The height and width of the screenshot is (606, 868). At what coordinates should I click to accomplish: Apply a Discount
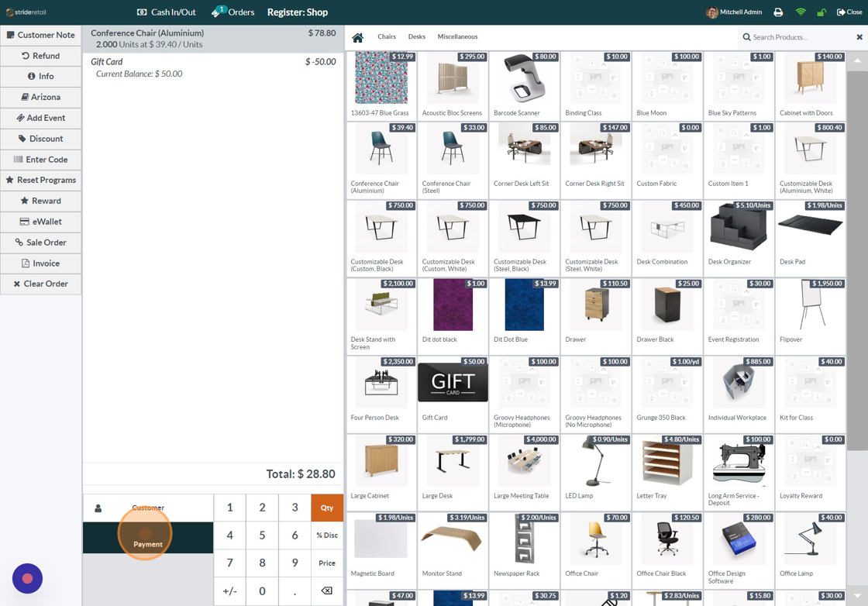(x=40, y=139)
